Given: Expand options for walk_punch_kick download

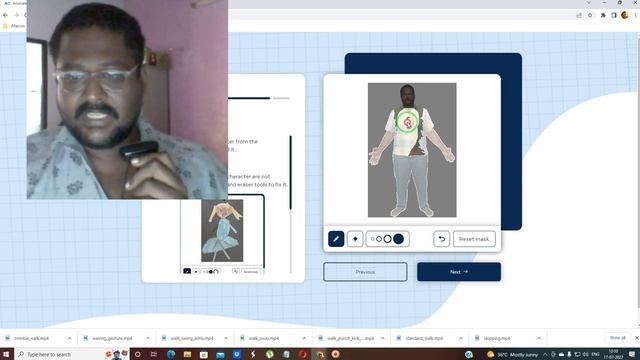Looking at the screenshot, I should pyautogui.click(x=382, y=338).
